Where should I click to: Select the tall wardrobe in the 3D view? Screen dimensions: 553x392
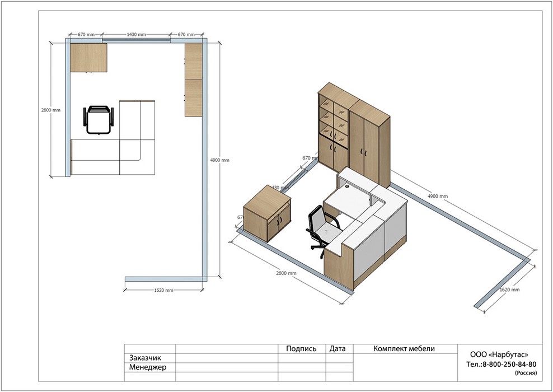click(369, 142)
